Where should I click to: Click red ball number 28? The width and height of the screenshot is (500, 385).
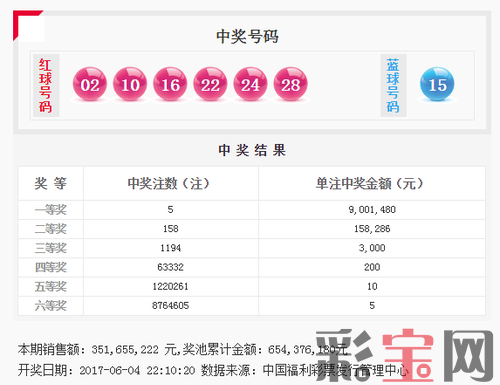click(291, 84)
